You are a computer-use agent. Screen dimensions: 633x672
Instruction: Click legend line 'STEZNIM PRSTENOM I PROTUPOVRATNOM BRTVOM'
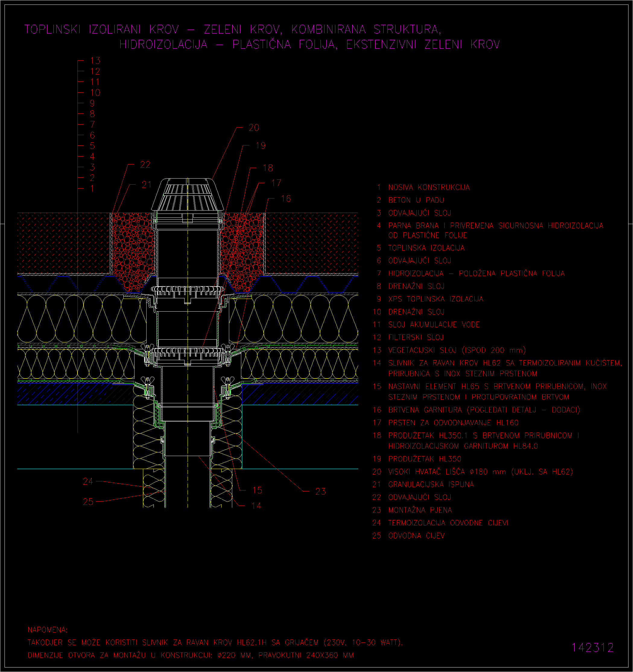pyautogui.click(x=479, y=397)
